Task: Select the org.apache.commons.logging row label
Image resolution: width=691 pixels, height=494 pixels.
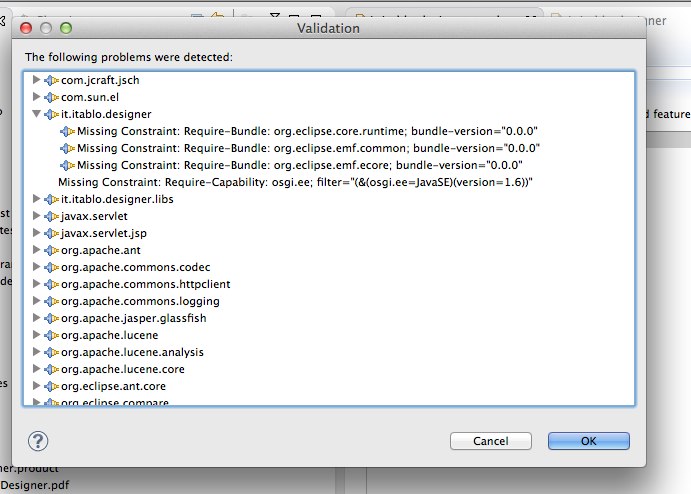Action: click(x=140, y=301)
